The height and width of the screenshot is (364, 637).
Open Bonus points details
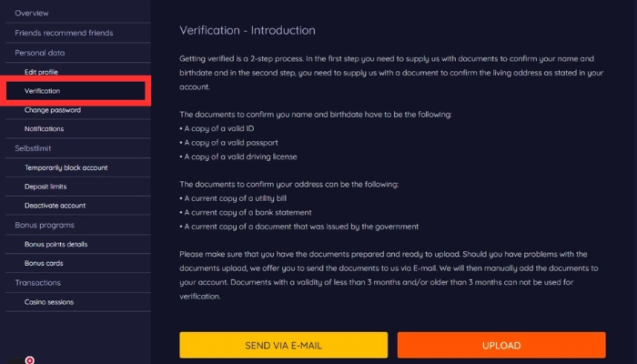(x=56, y=244)
